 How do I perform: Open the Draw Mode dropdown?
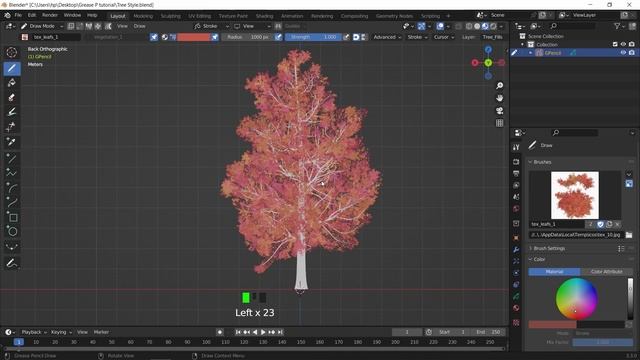click(41, 26)
